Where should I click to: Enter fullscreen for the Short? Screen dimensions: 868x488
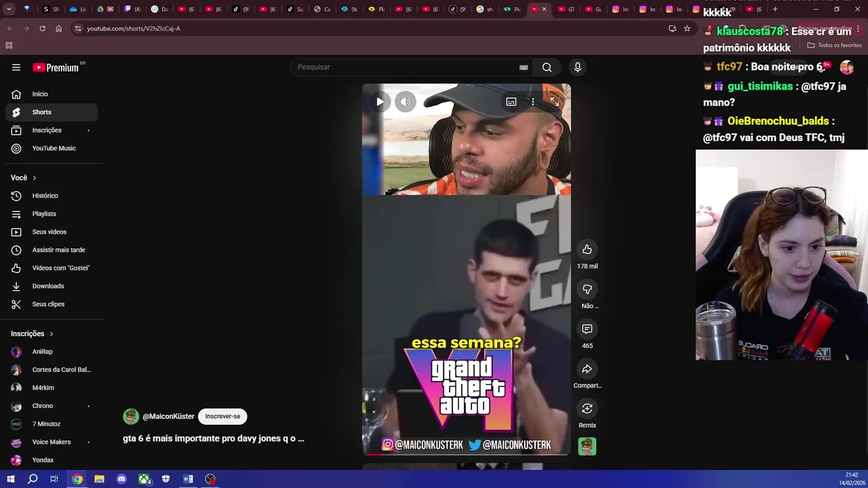(x=555, y=102)
